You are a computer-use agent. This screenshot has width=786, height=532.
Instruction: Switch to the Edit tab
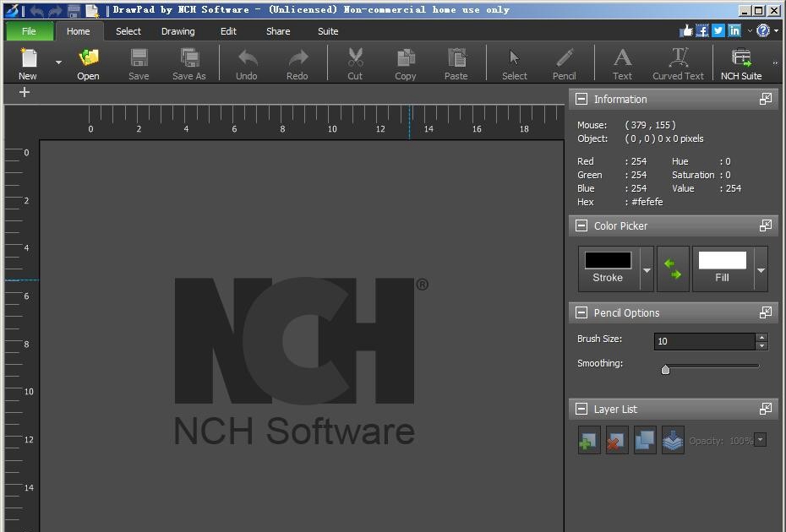coord(228,31)
